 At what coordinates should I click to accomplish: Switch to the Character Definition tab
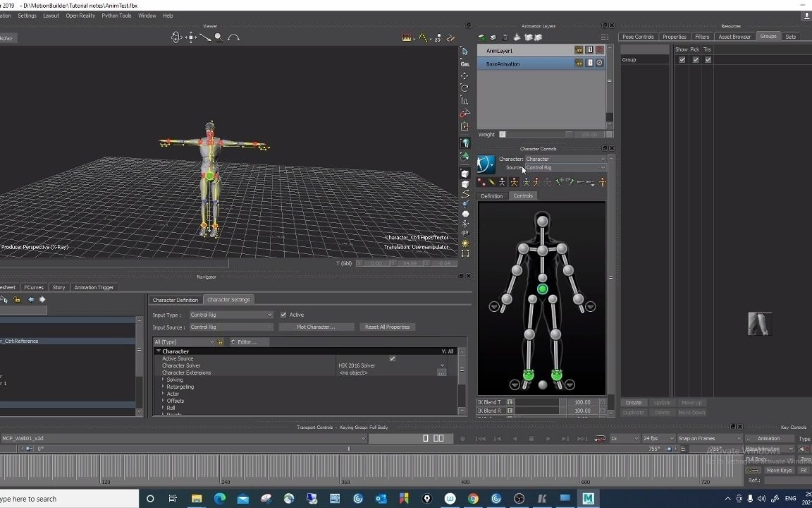coord(175,299)
